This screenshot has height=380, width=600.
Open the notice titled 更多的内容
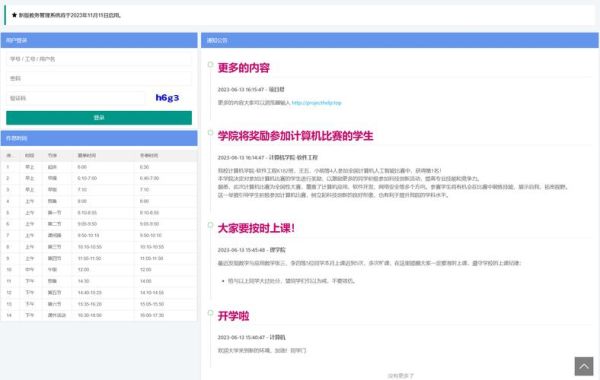click(x=244, y=68)
